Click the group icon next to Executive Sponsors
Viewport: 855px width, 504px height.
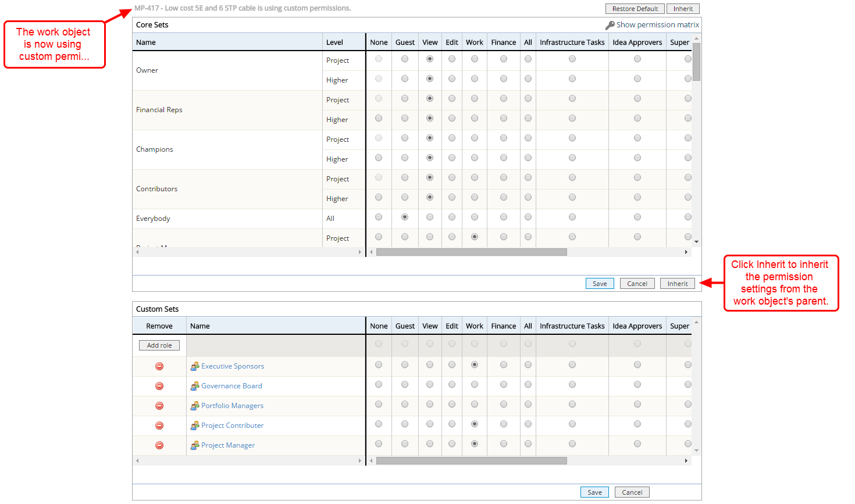click(195, 366)
